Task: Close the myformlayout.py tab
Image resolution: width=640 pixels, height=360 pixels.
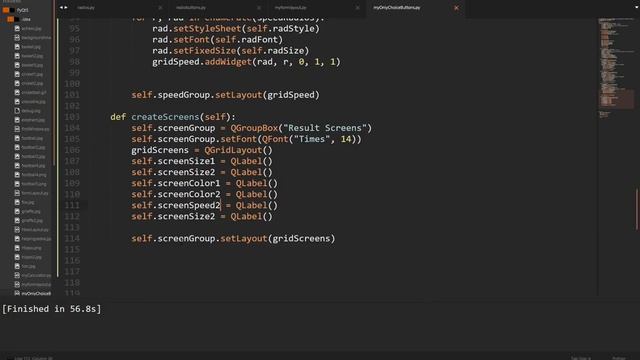Action: [358, 8]
